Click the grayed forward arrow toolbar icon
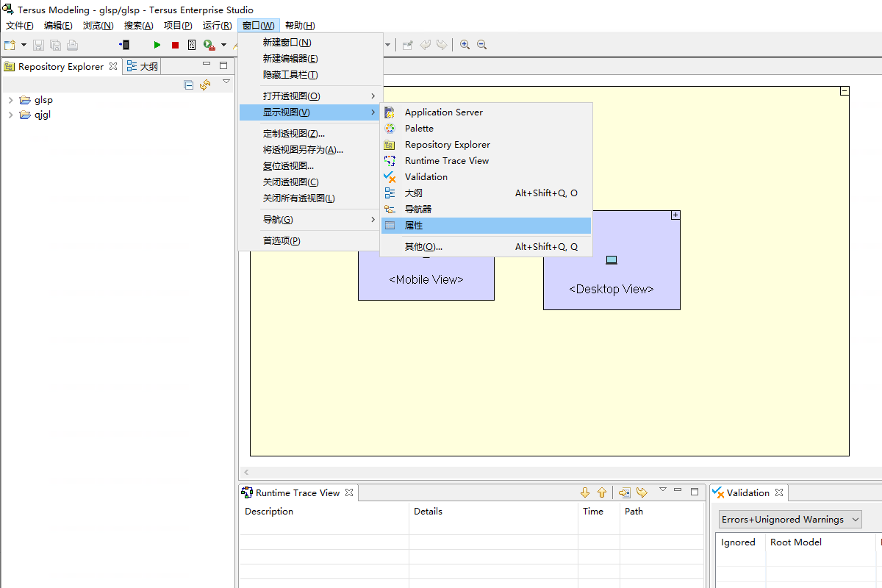882x588 pixels. tap(442, 45)
